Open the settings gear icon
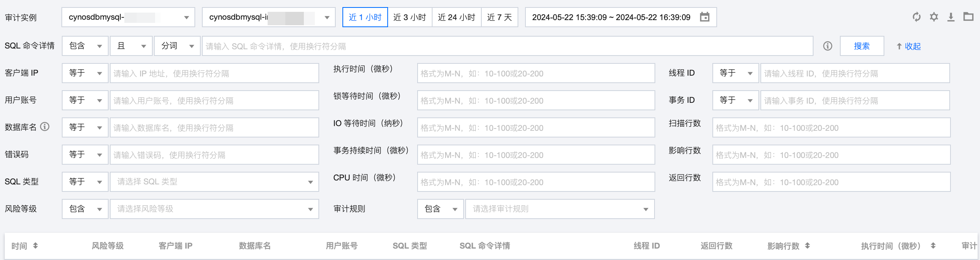Image resolution: width=980 pixels, height=260 pixels. click(934, 17)
